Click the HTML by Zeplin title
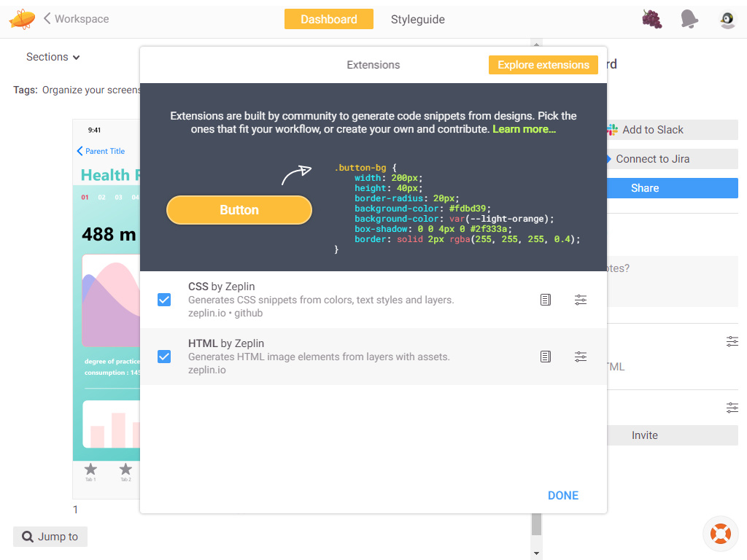 226,343
